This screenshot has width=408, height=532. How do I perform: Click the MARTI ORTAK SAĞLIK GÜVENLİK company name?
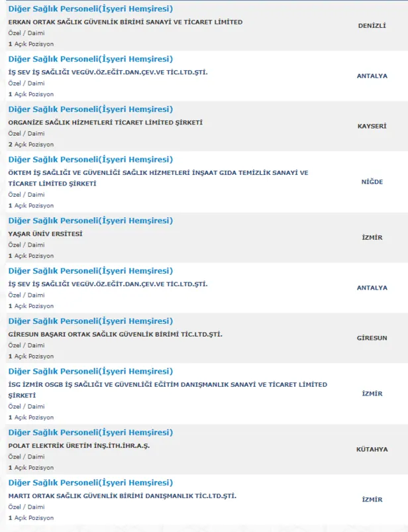click(x=122, y=496)
